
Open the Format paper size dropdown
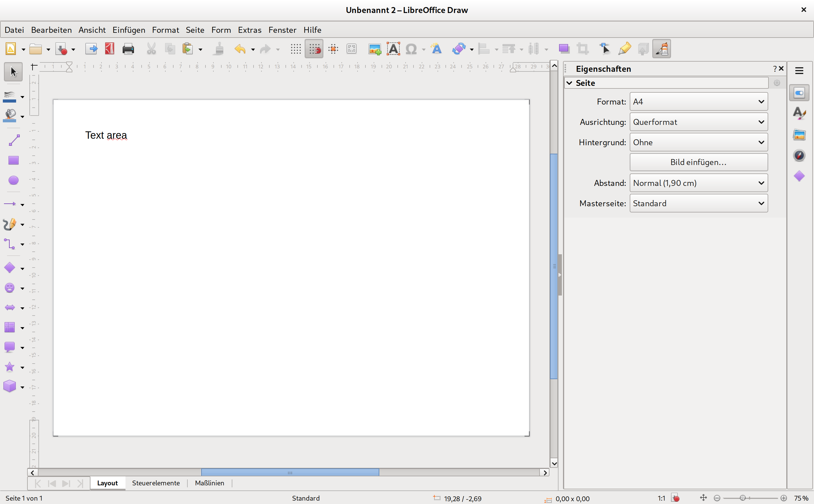[x=698, y=102]
